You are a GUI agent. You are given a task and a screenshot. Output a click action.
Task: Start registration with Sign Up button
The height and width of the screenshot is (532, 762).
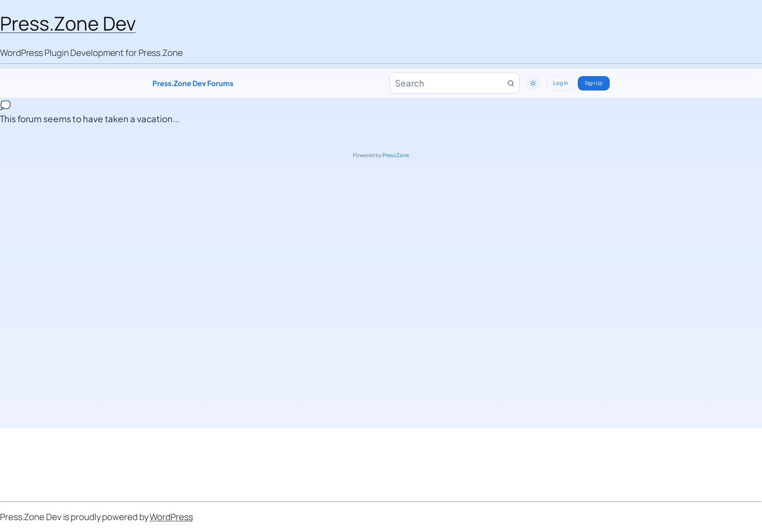point(594,83)
